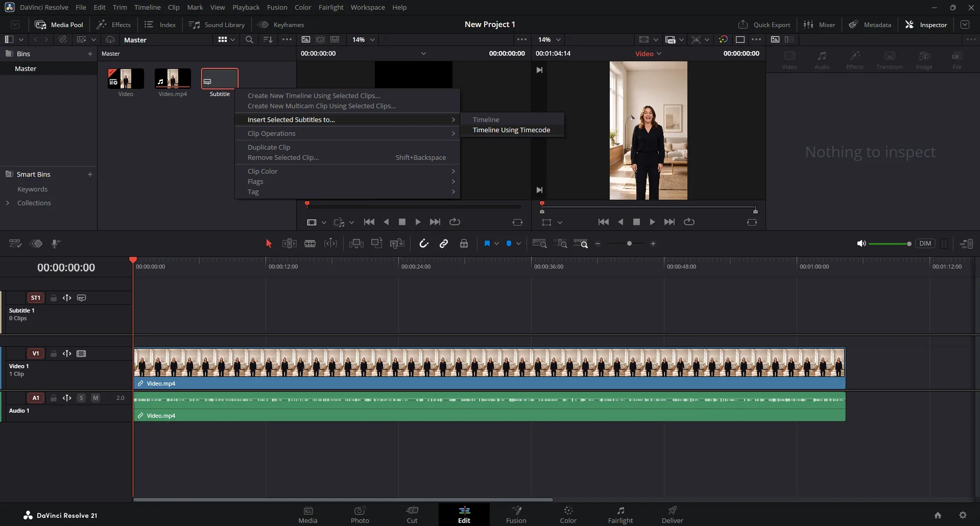Open the flag color dropdown arrow
980x526 pixels.
pos(496,244)
